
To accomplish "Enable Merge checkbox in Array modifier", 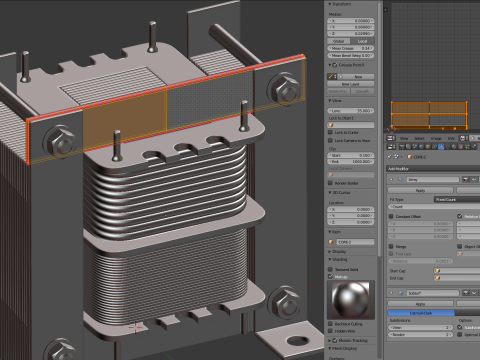I will (391, 246).
